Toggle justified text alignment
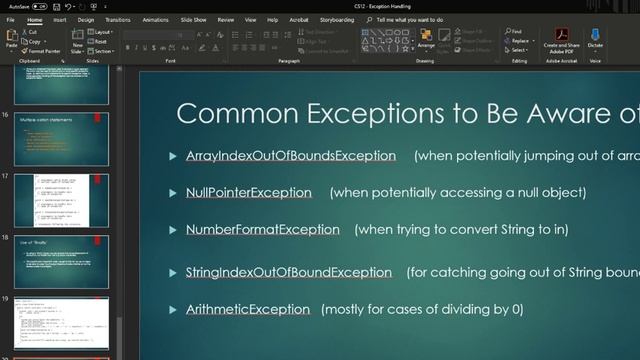The image size is (640, 360). 262,48
